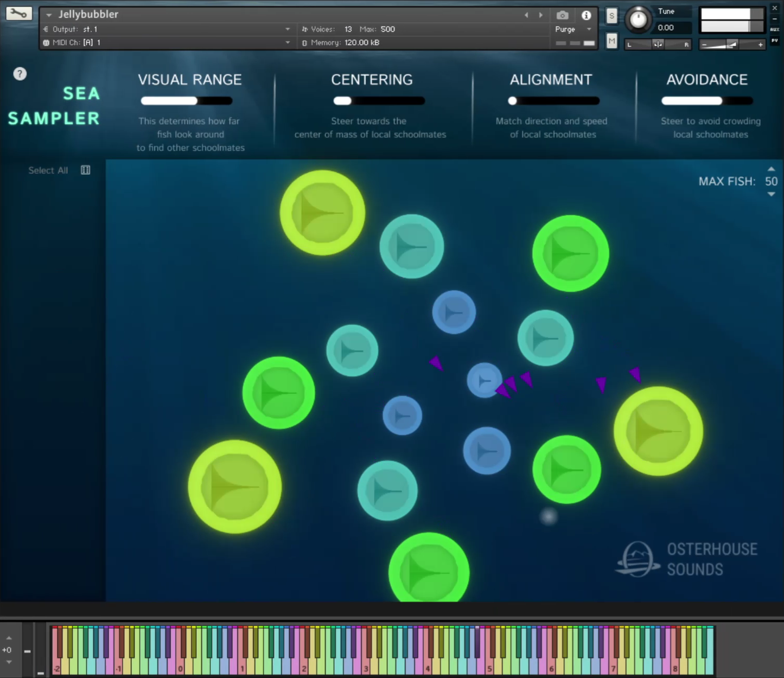Image resolution: width=784 pixels, height=678 pixels.
Task: Go to the previous instrument with left arrow
Action: [526, 15]
